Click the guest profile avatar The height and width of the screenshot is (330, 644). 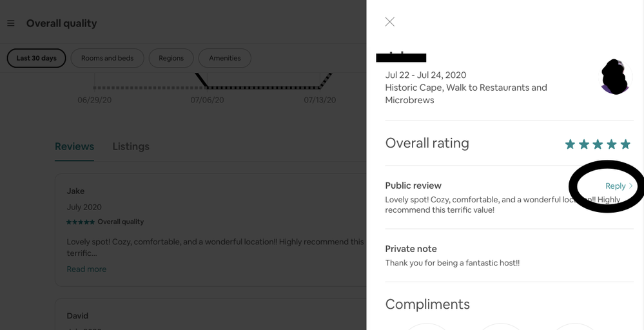(x=615, y=77)
